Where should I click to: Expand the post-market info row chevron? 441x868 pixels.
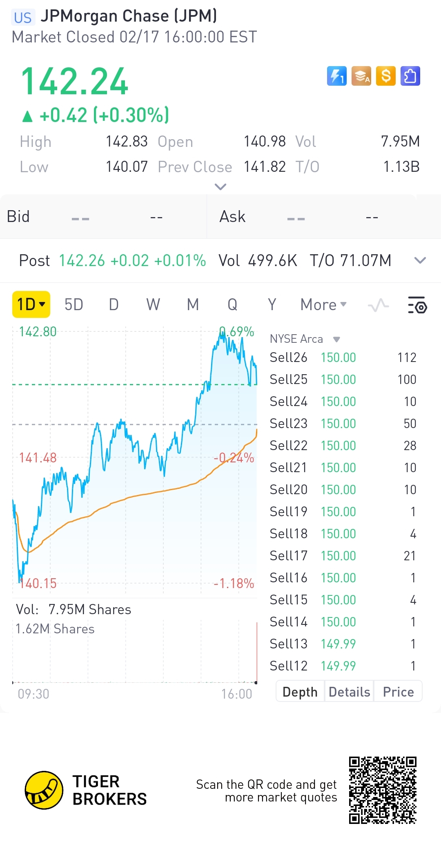[420, 260]
